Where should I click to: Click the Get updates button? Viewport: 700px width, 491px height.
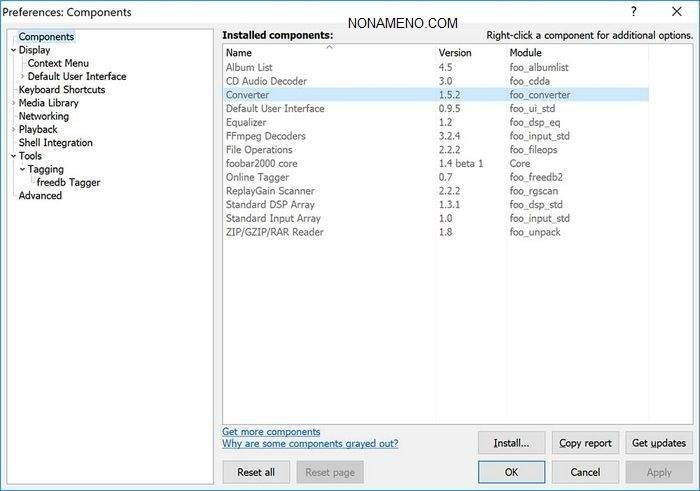pos(659,443)
